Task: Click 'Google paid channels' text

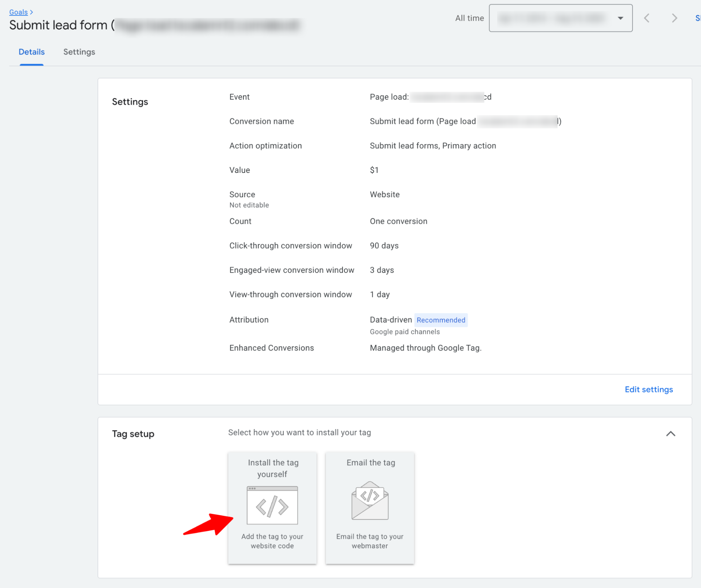Action: click(404, 332)
